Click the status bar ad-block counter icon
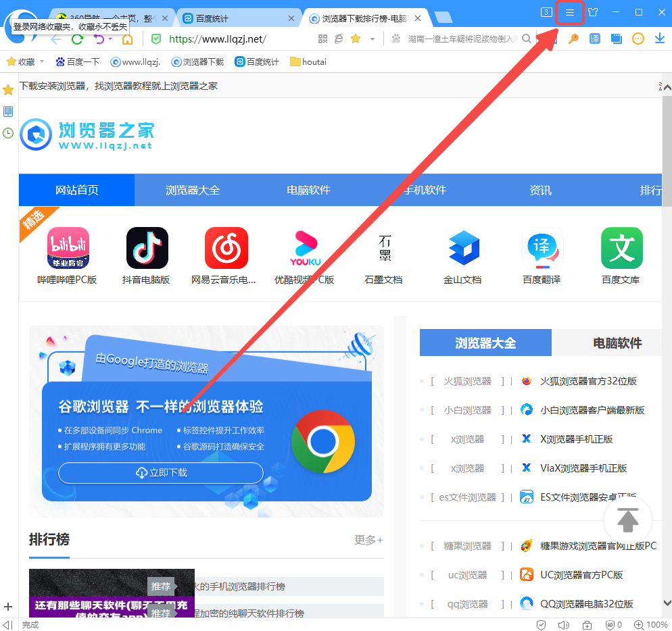 pyautogui.click(x=613, y=625)
